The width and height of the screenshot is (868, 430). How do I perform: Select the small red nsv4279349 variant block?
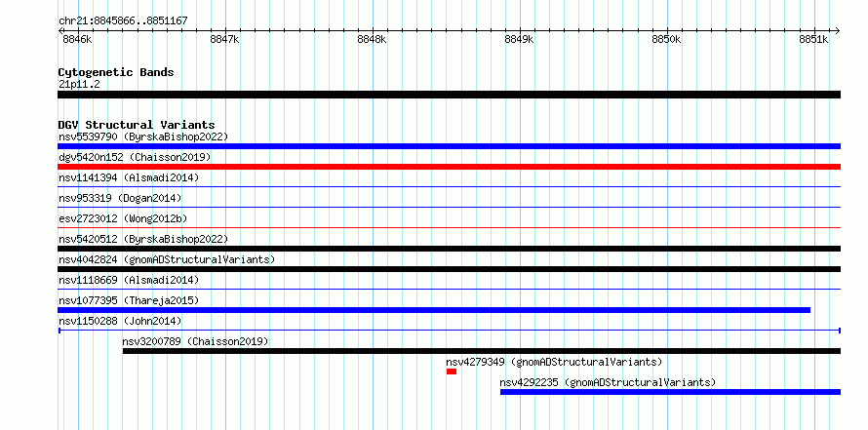coord(452,371)
